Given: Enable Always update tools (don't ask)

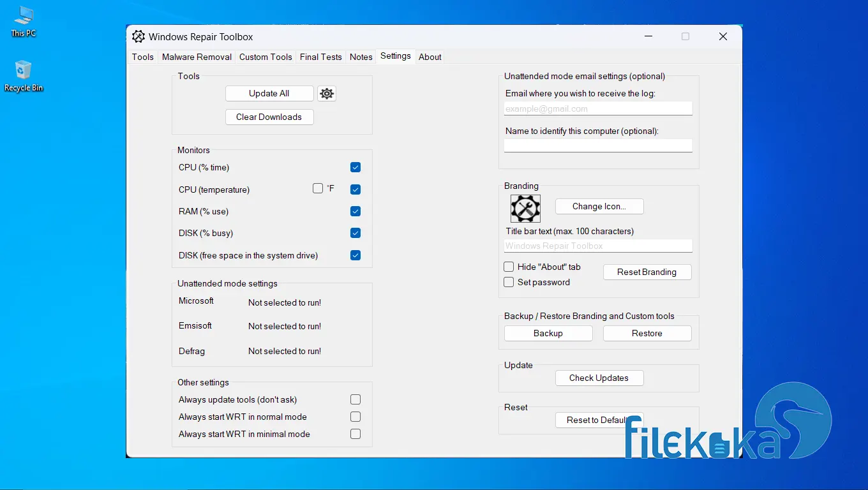Looking at the screenshot, I should pyautogui.click(x=355, y=399).
